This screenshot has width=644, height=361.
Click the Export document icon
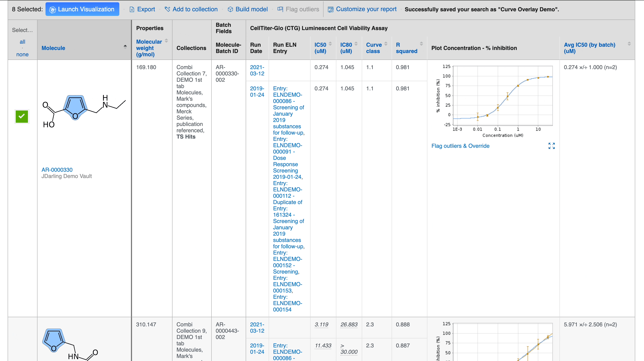click(132, 10)
